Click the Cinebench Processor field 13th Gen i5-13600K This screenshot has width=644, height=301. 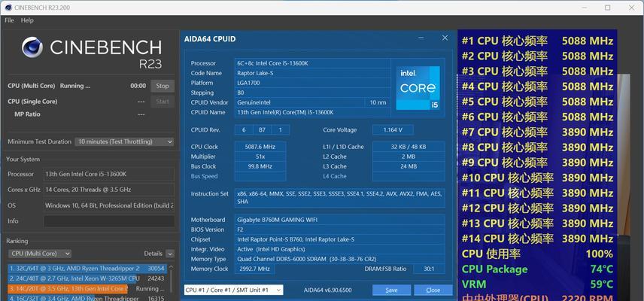109,174
